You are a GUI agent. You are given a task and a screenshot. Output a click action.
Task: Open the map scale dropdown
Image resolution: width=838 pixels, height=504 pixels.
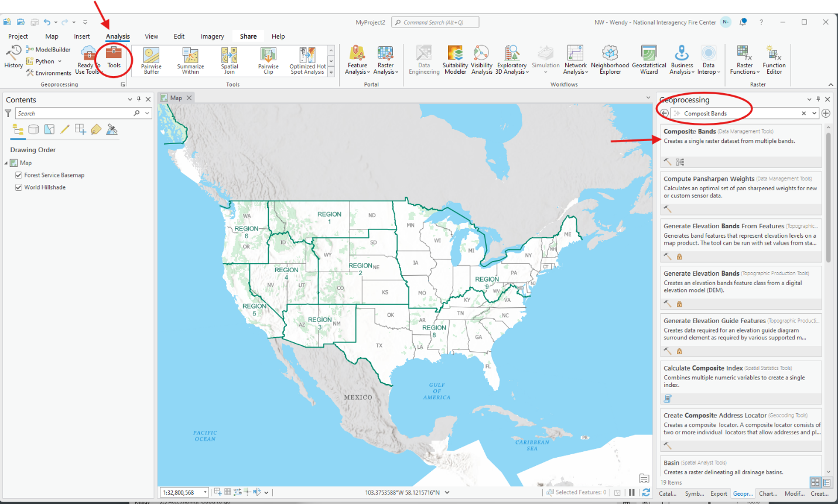pos(206,492)
